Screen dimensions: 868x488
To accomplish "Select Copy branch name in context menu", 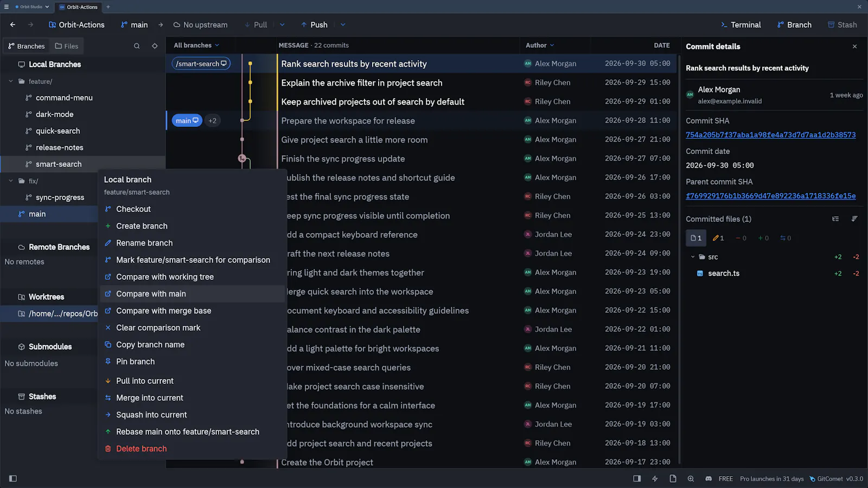I will tap(193, 345).
